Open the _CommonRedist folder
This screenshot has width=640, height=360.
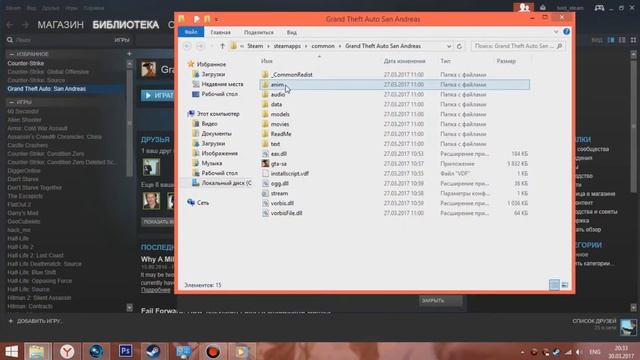click(x=291, y=75)
